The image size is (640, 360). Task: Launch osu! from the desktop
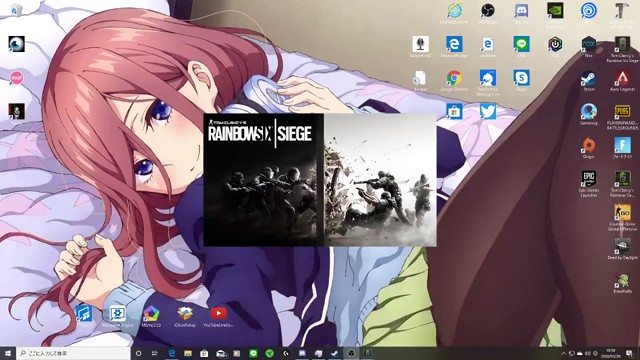coord(16,78)
